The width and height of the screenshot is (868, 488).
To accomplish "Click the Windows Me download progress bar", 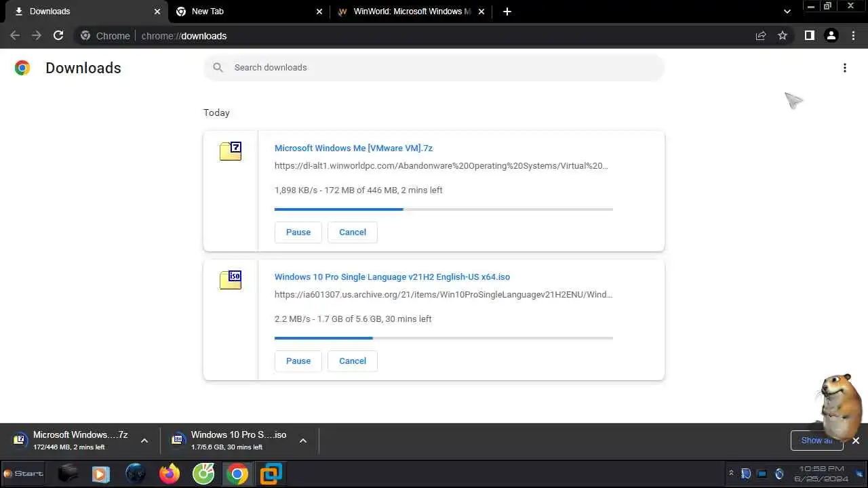I will pos(443,209).
